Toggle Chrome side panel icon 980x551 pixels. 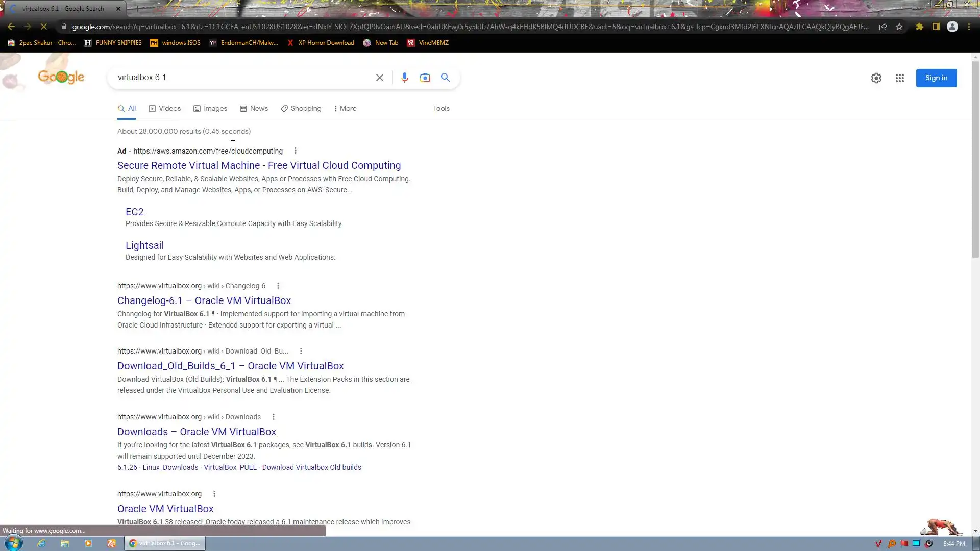936,27
